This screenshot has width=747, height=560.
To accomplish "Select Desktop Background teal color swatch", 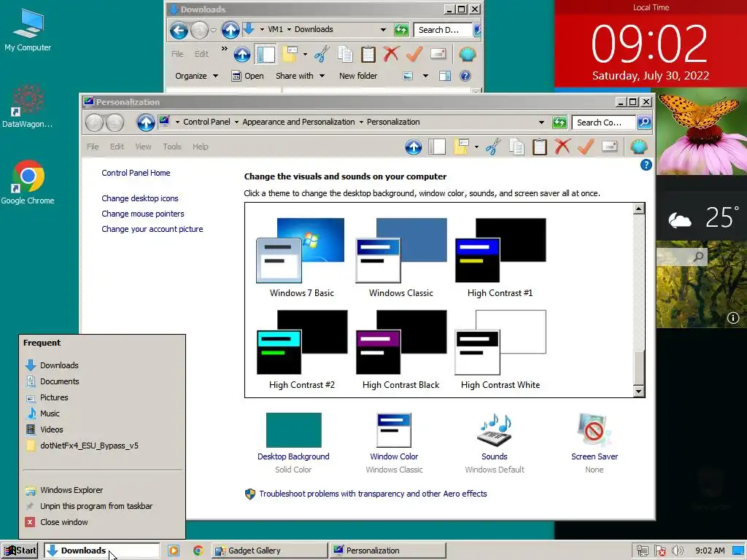I will click(x=293, y=430).
